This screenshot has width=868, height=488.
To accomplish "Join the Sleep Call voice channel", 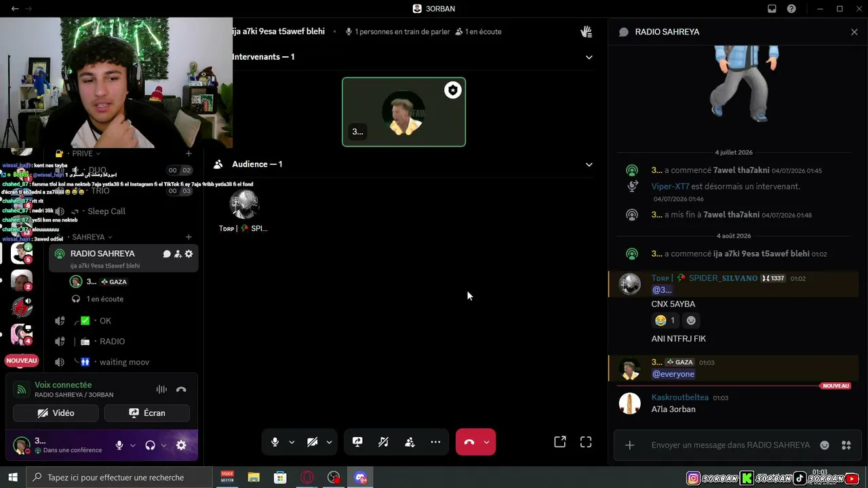I will tap(123, 211).
